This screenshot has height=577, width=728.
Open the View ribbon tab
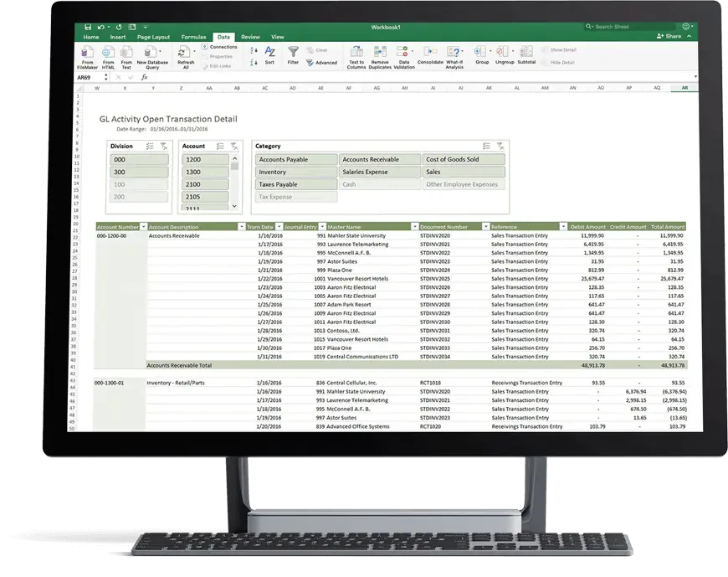click(x=277, y=37)
